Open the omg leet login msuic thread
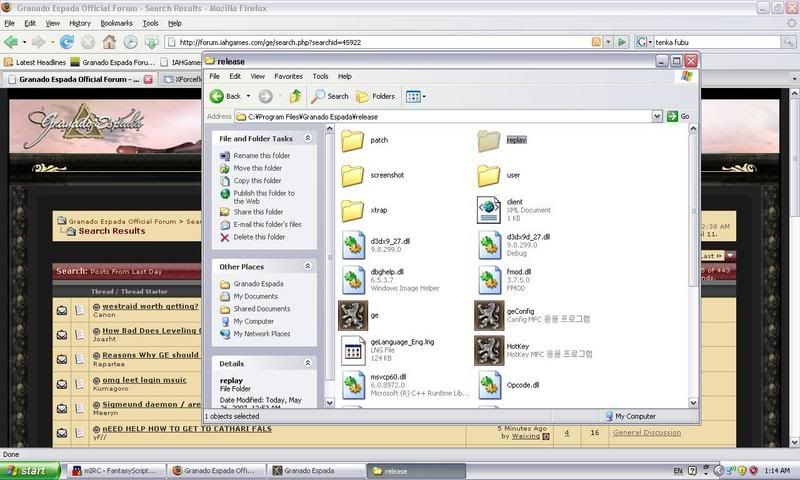This screenshot has height=480, width=800. pos(144,380)
